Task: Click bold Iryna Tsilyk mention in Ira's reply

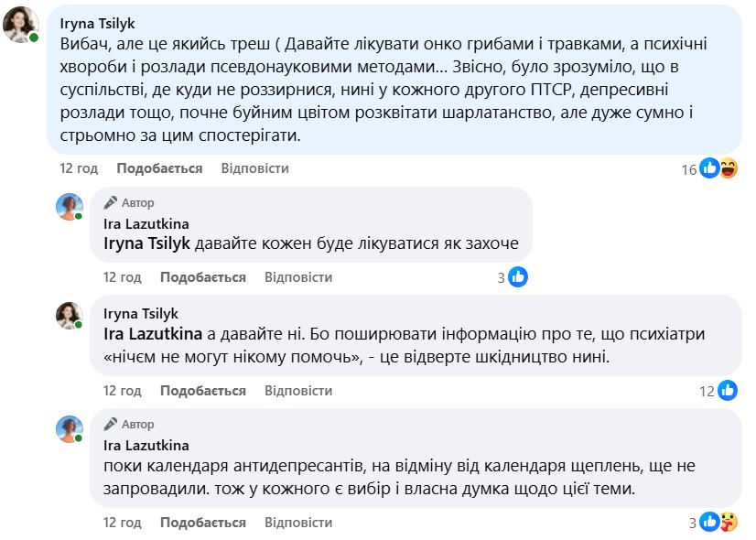Action: tap(145, 243)
